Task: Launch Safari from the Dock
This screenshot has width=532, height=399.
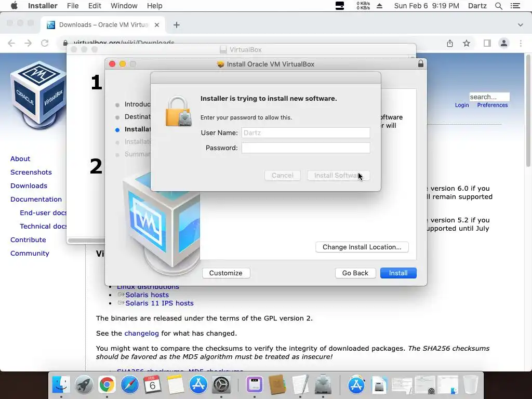Action: (129, 385)
